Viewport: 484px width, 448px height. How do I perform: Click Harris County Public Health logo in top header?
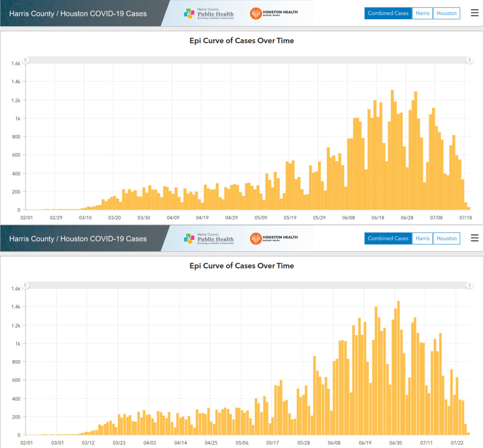209,13
